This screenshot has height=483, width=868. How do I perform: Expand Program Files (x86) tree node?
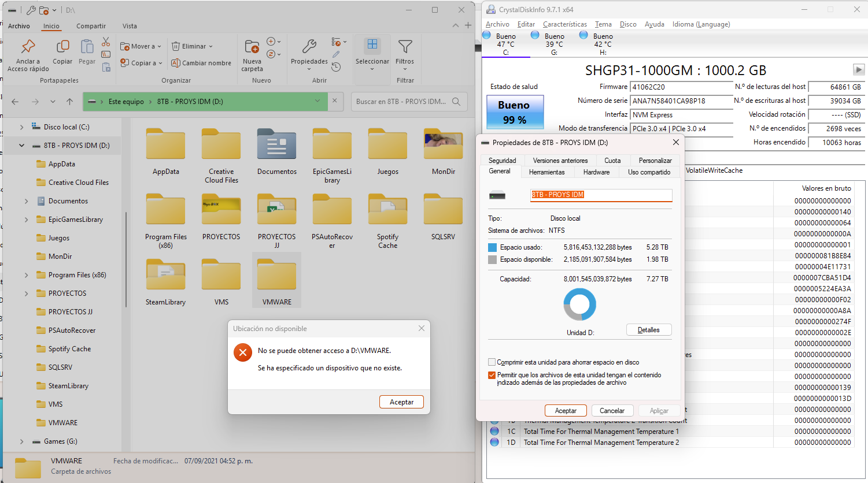[x=26, y=275]
